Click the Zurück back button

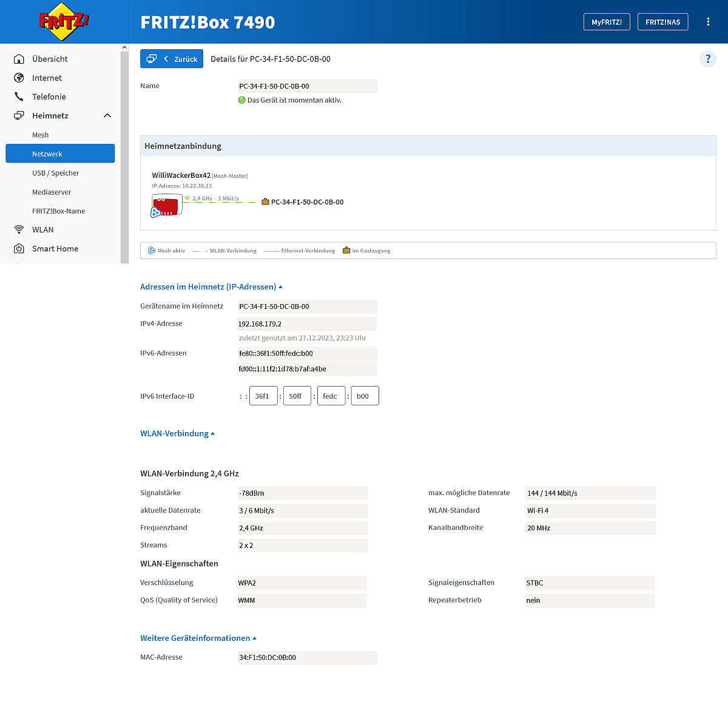[172, 59]
